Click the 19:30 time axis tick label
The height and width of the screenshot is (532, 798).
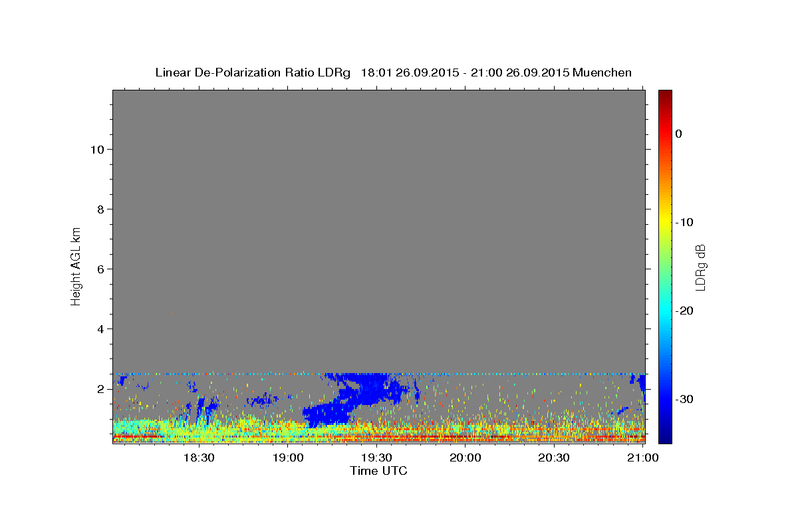pyautogui.click(x=376, y=458)
